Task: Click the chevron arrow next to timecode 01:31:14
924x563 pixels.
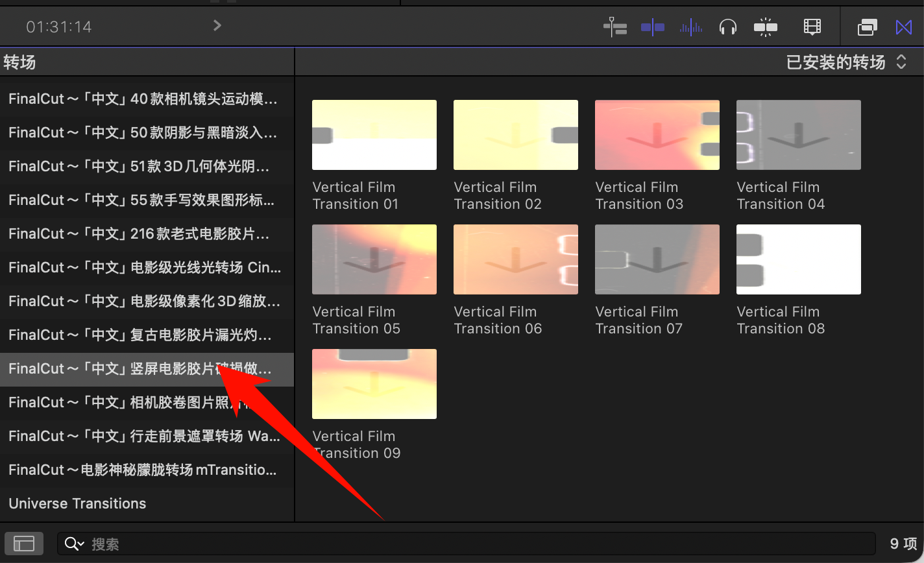Action: click(217, 25)
